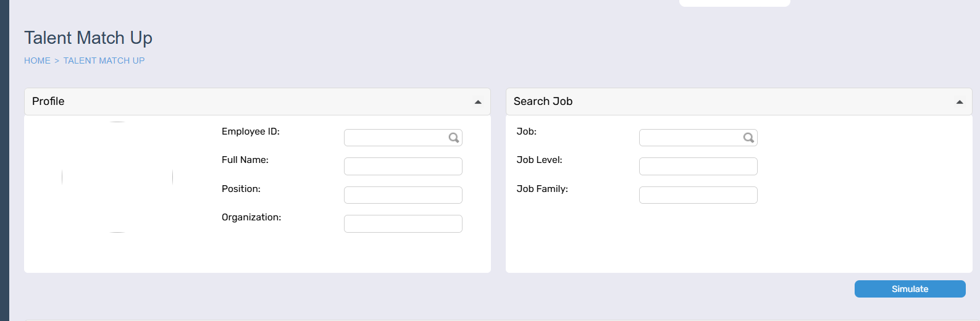Click the Search Job panel title text

[543, 101]
